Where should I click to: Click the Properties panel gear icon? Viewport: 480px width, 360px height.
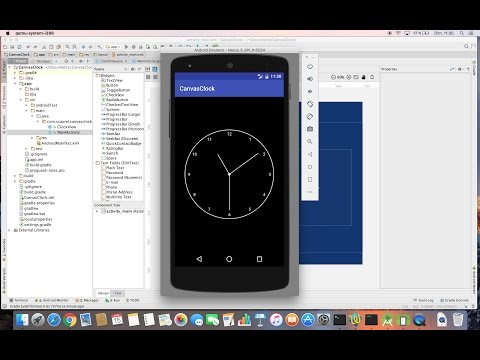tap(460, 69)
